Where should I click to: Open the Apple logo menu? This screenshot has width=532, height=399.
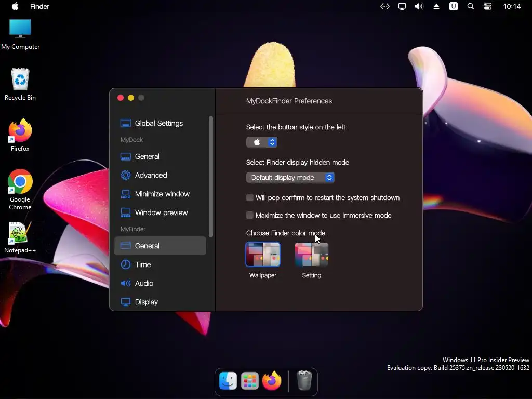(x=15, y=6)
